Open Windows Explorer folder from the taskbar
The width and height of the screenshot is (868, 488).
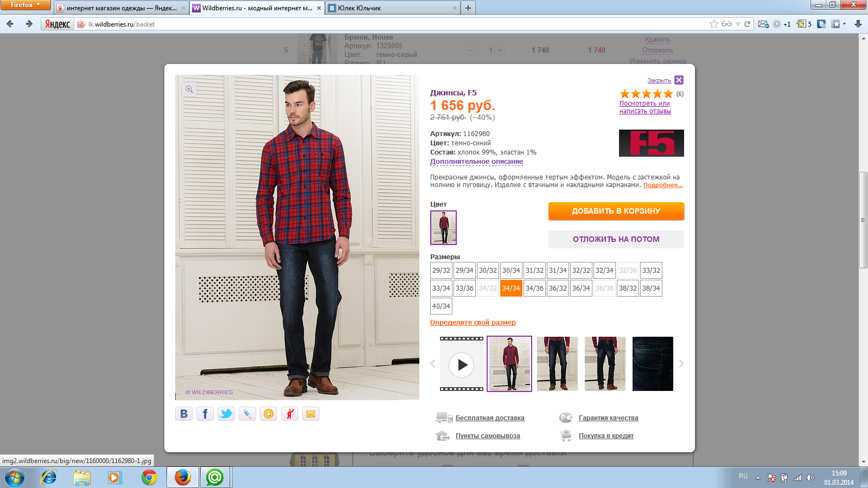pyautogui.click(x=82, y=477)
